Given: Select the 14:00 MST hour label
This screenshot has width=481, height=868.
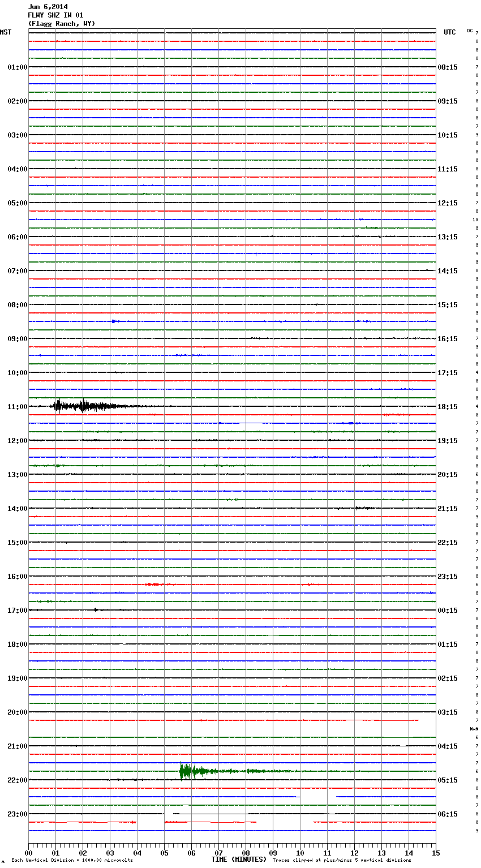Looking at the screenshot, I should tap(18, 509).
